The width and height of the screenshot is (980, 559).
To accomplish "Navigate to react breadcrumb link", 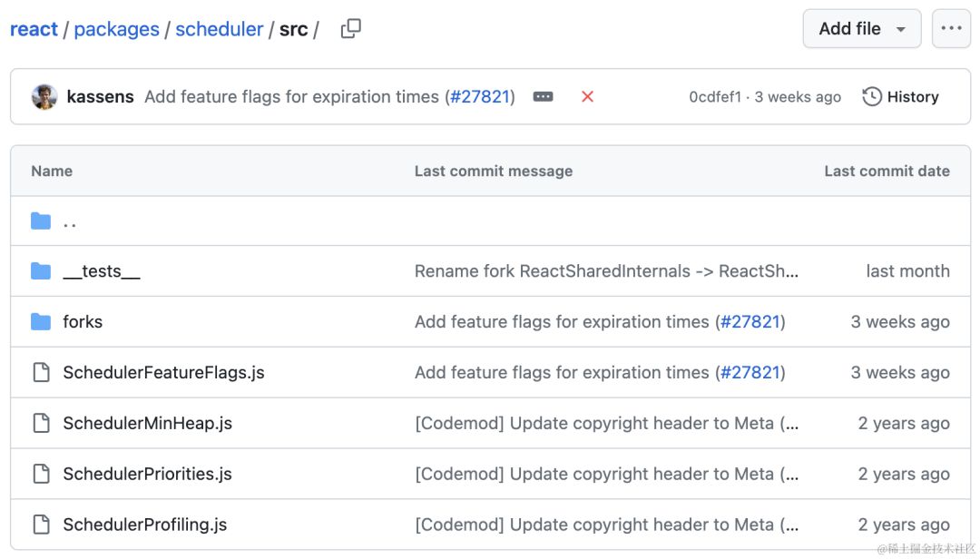I will (x=34, y=29).
